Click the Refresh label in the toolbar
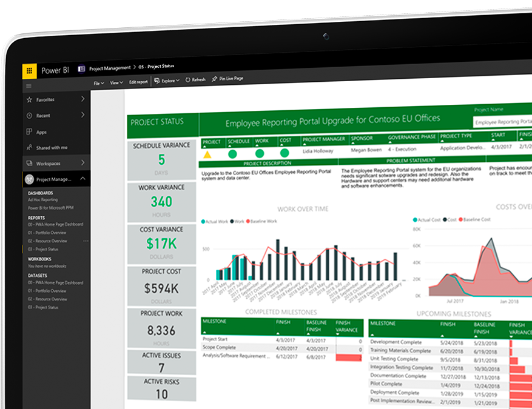This screenshot has height=409, width=532. pos(198,79)
